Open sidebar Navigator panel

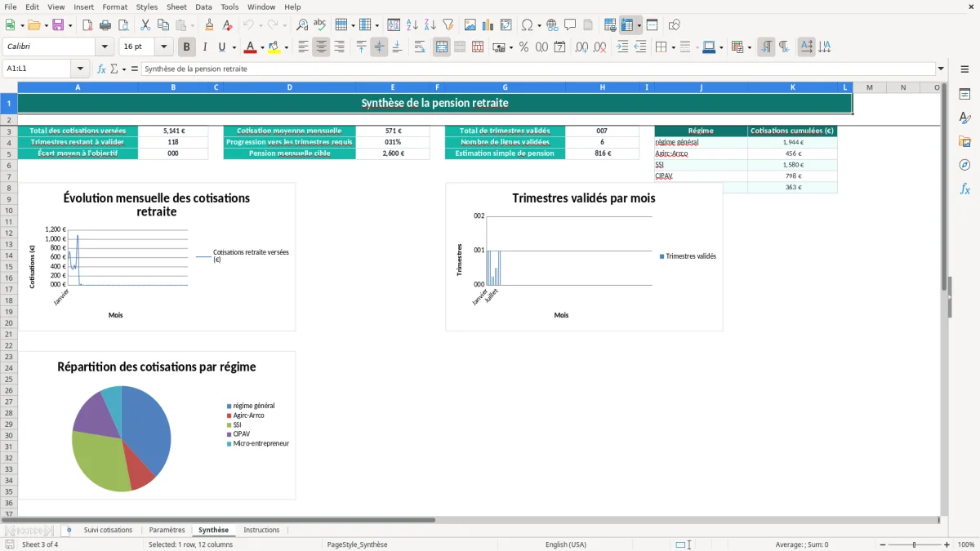tap(964, 165)
